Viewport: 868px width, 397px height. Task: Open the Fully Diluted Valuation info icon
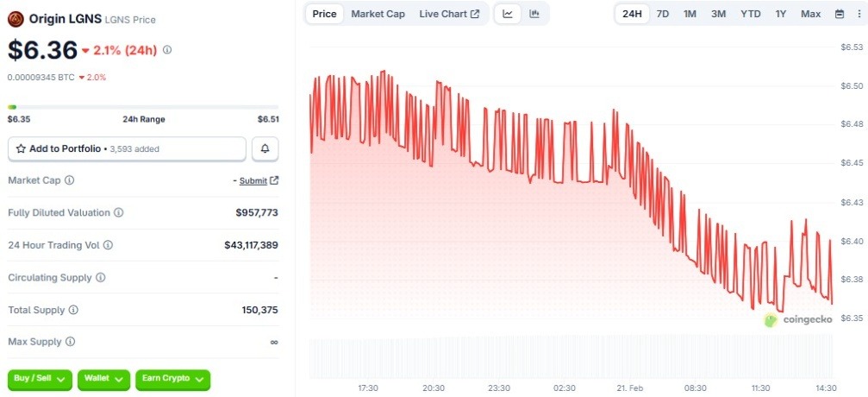tap(119, 212)
